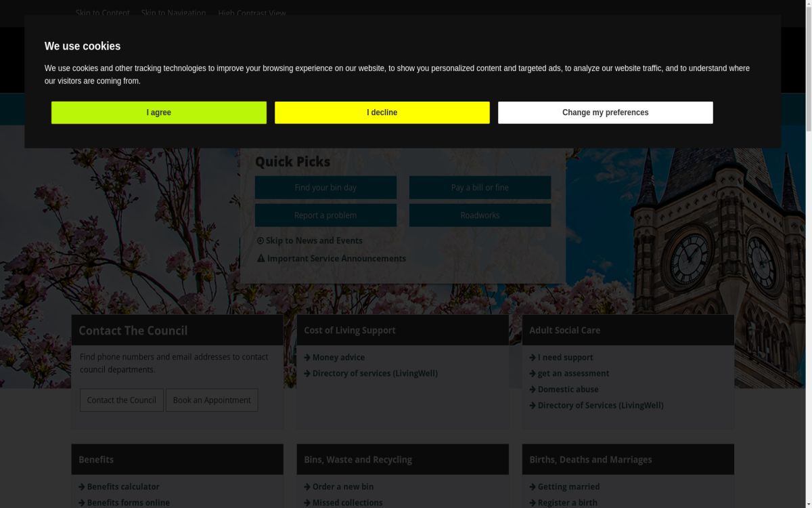Click Find your bin day quick pick

pyautogui.click(x=325, y=188)
